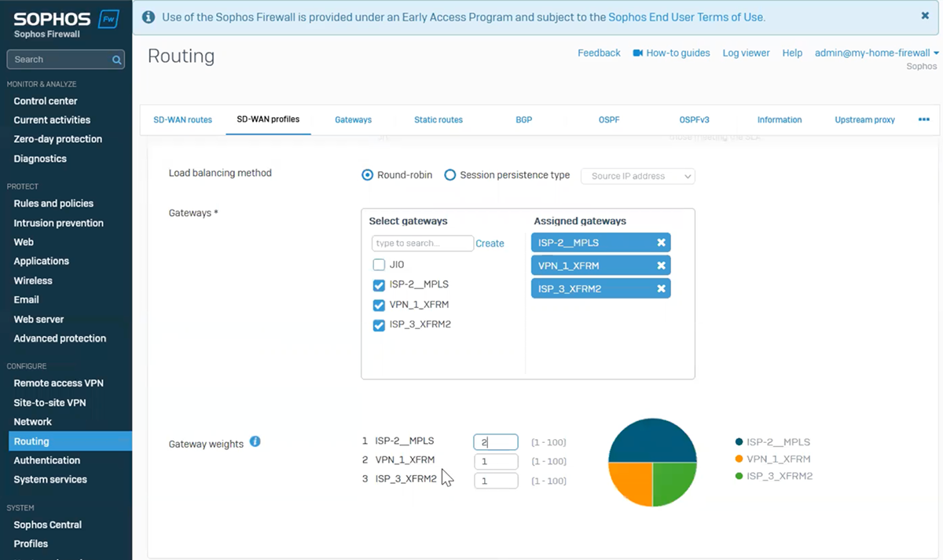Select the Round-robin radio button

tap(367, 175)
